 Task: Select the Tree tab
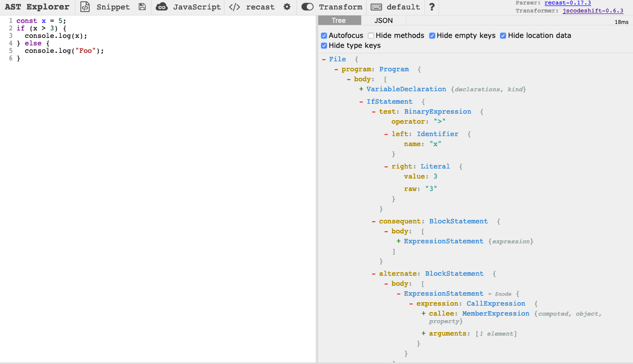click(339, 20)
